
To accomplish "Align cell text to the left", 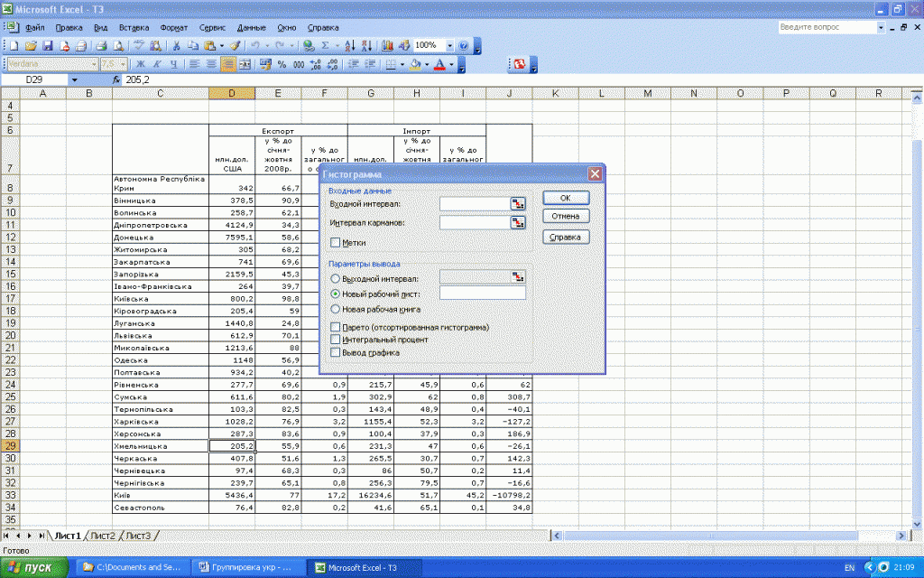I will (195, 64).
